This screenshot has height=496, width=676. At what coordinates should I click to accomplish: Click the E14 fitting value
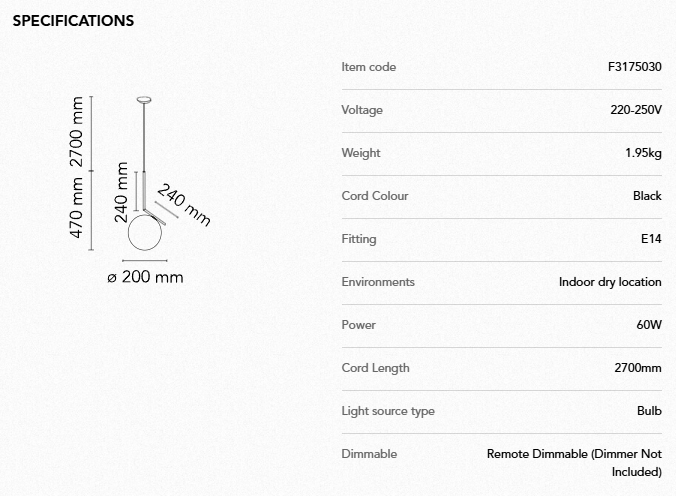(x=651, y=239)
